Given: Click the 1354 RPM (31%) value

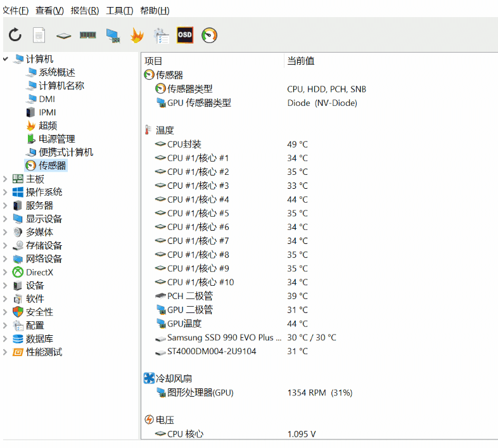Looking at the screenshot, I should click(320, 393).
